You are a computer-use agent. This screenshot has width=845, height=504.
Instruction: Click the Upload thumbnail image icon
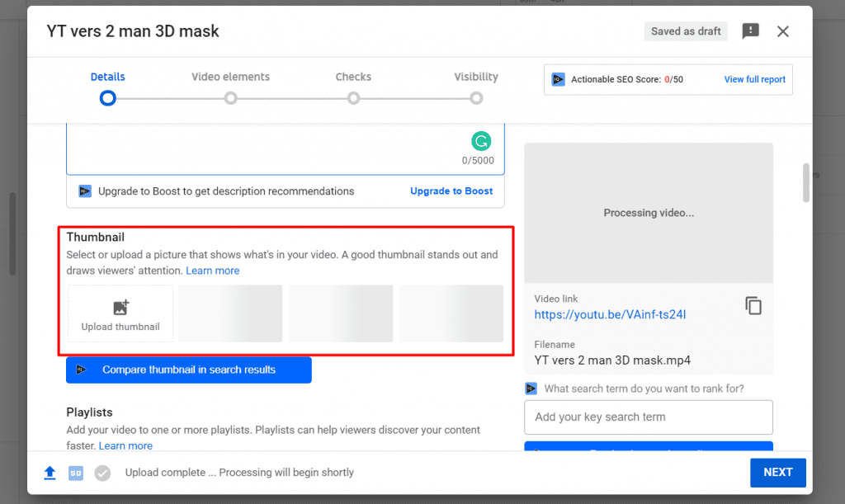[x=120, y=308]
